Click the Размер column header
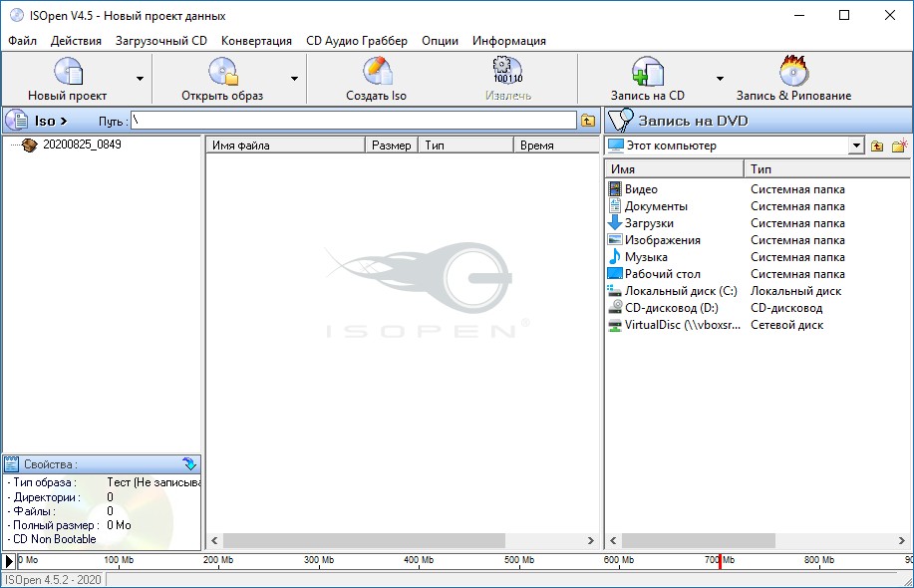This screenshot has width=914, height=588. (391, 146)
